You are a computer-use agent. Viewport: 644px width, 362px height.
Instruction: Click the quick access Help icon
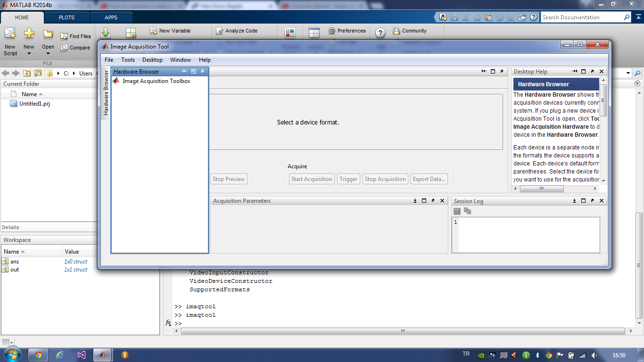(534, 17)
